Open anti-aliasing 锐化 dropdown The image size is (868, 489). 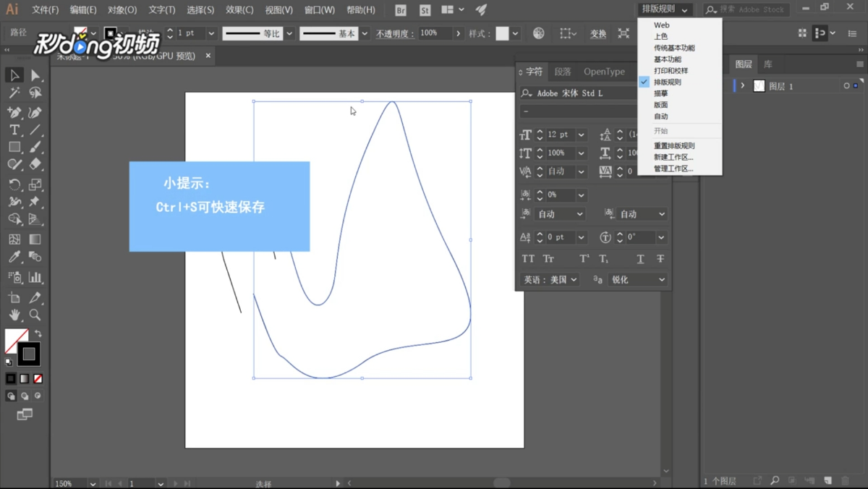click(x=638, y=279)
